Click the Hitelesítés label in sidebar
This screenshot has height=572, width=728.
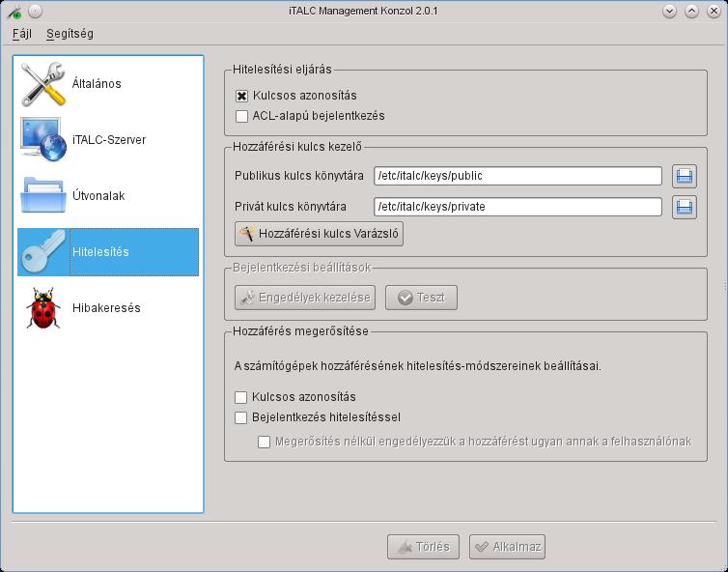100,252
